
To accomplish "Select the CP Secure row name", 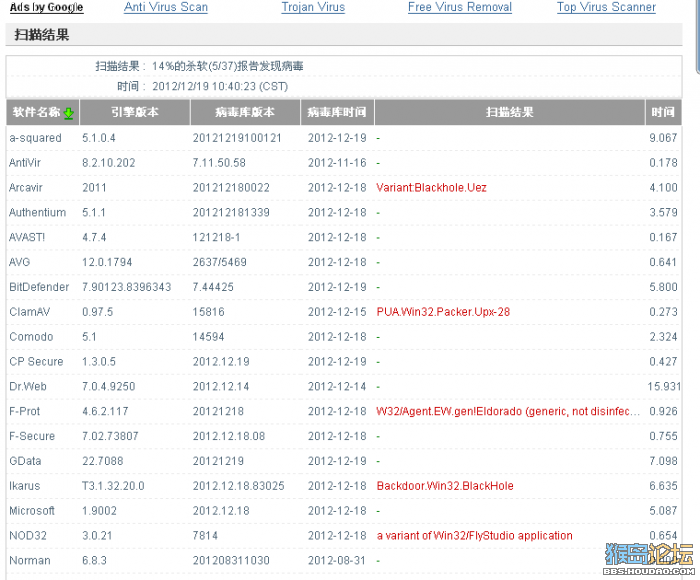I will pyautogui.click(x=36, y=362).
